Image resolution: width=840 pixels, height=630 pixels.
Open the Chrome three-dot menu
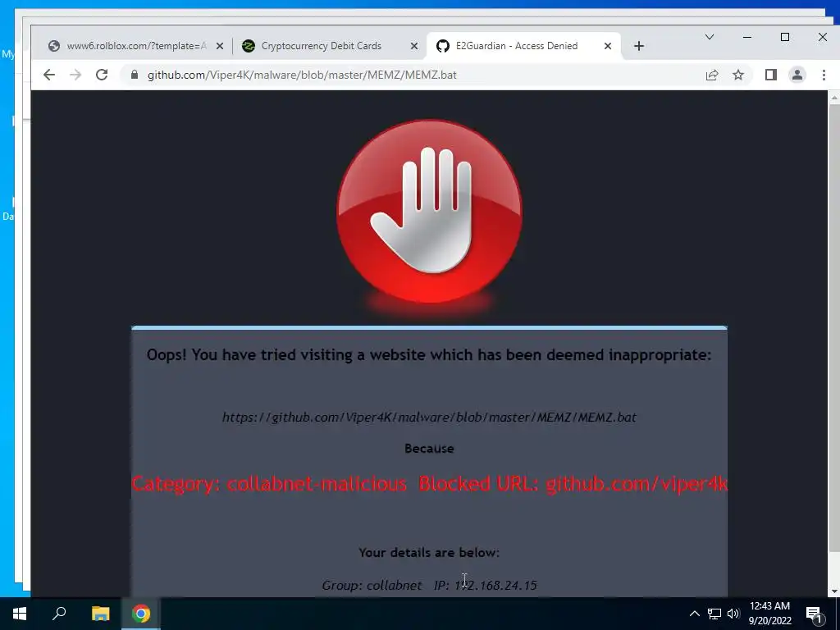(824, 75)
